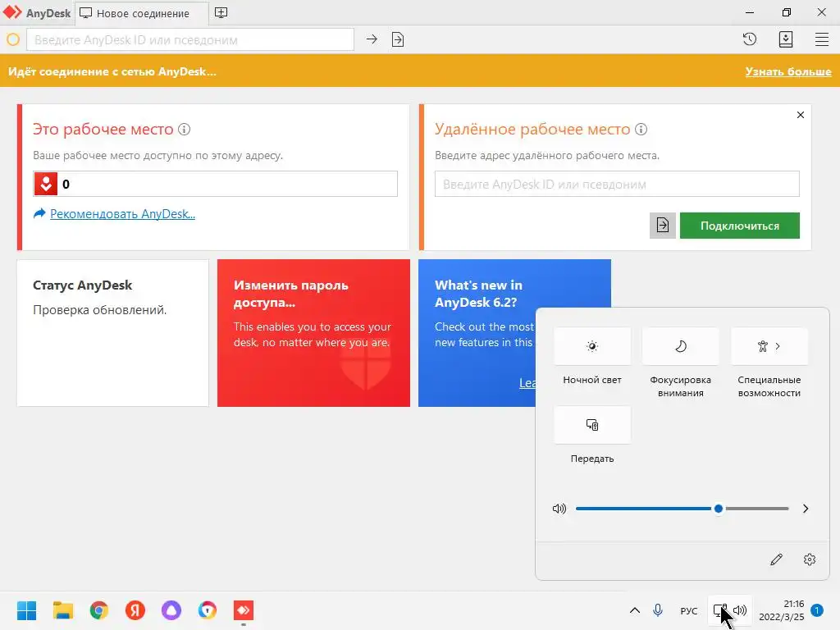The width and height of the screenshot is (840, 630).
Task: Click the volume slider track
Action: coord(682,509)
